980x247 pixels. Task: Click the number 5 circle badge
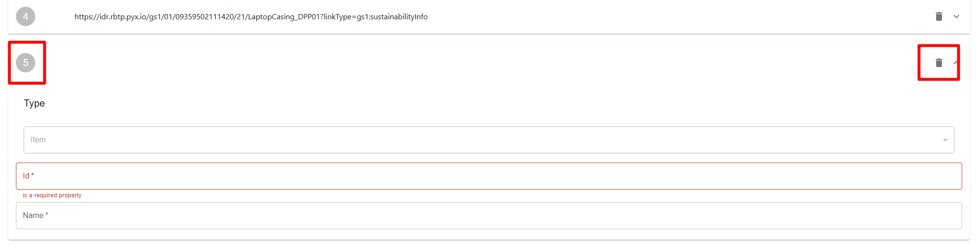26,63
